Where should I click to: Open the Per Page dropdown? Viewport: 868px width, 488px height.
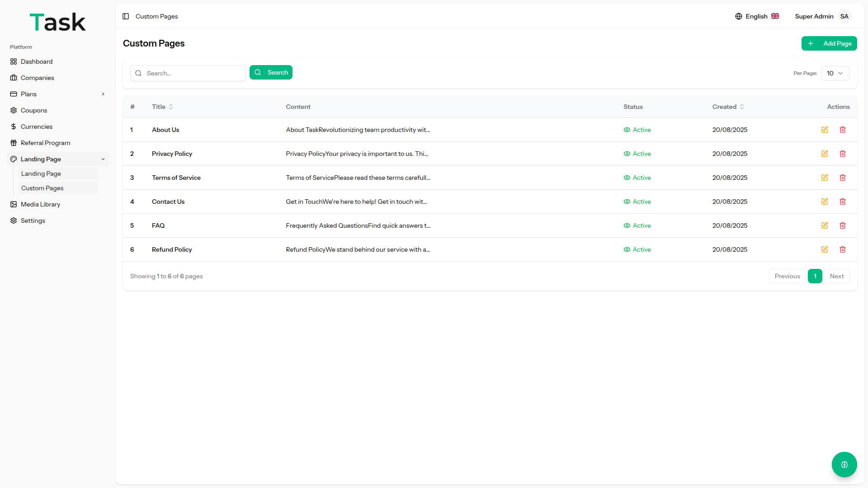point(835,73)
